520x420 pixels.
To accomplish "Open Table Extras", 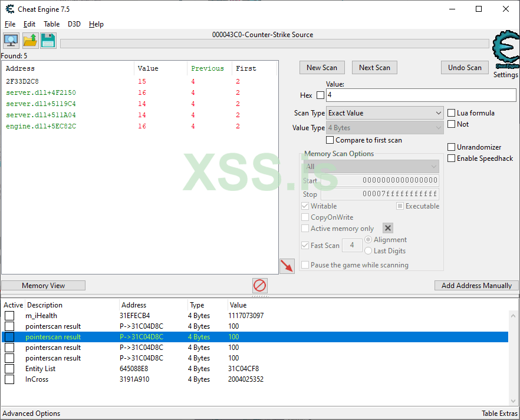I will coord(499,414).
